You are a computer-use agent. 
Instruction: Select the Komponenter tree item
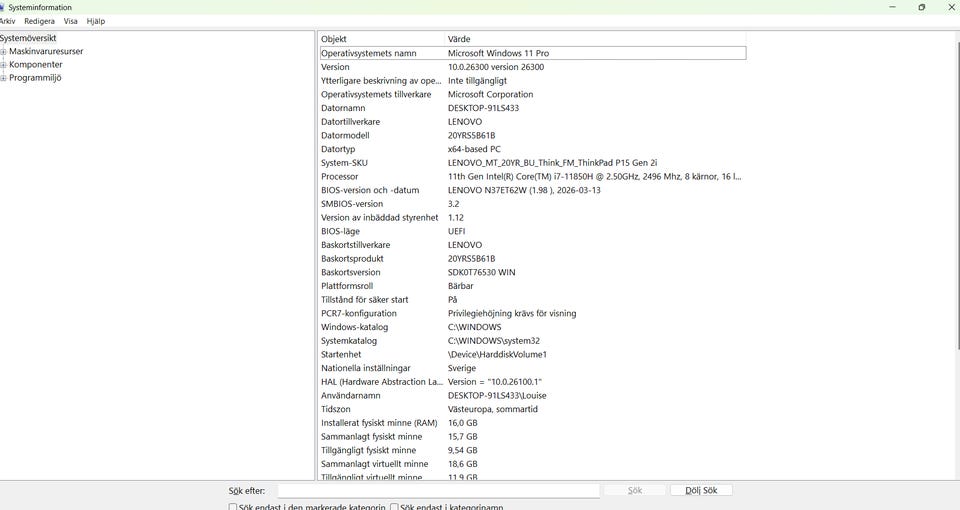point(36,64)
